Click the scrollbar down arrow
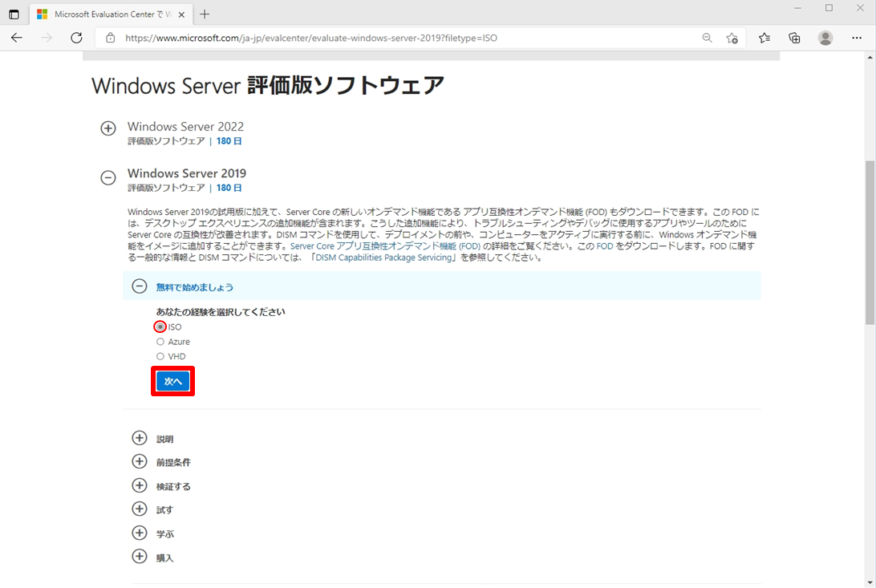Image resolution: width=876 pixels, height=588 pixels. (x=870, y=582)
